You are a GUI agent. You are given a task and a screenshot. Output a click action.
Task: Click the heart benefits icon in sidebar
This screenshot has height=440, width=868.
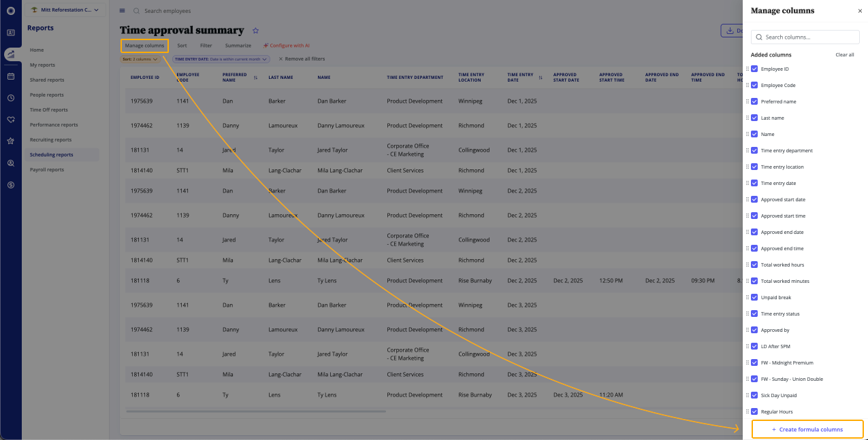click(11, 120)
